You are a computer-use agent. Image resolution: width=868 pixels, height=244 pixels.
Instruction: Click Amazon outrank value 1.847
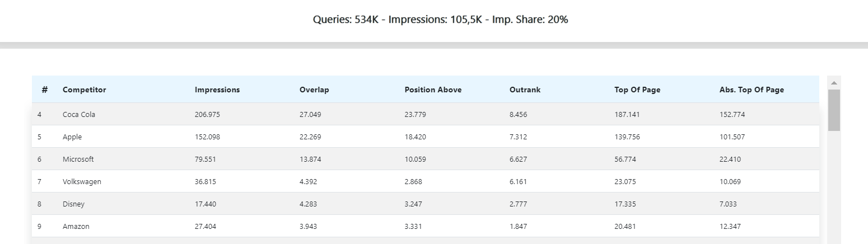tap(519, 226)
